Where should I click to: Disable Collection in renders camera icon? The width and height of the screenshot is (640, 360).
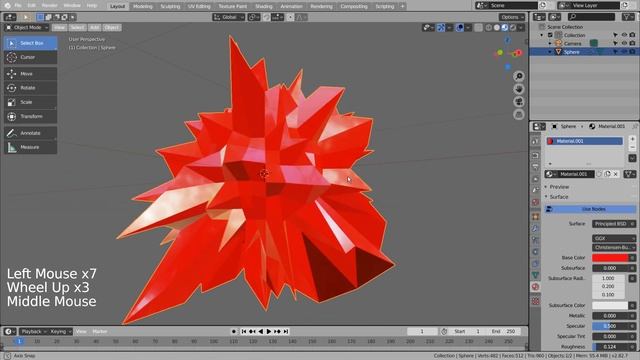pos(632,35)
